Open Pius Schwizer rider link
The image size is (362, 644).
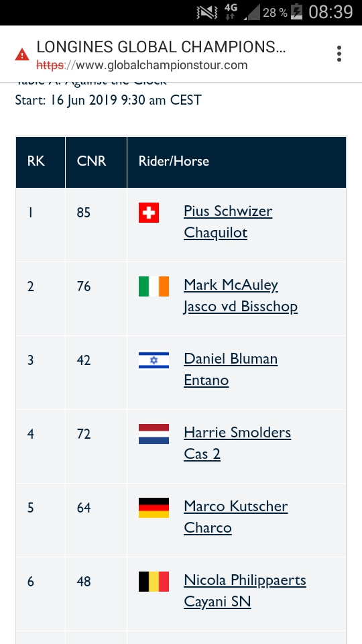[x=228, y=211]
